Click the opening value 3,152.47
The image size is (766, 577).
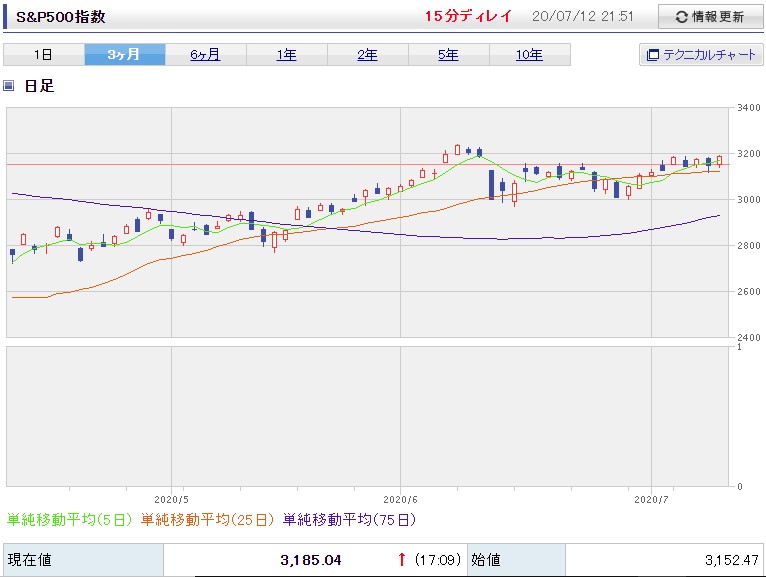coord(731,560)
